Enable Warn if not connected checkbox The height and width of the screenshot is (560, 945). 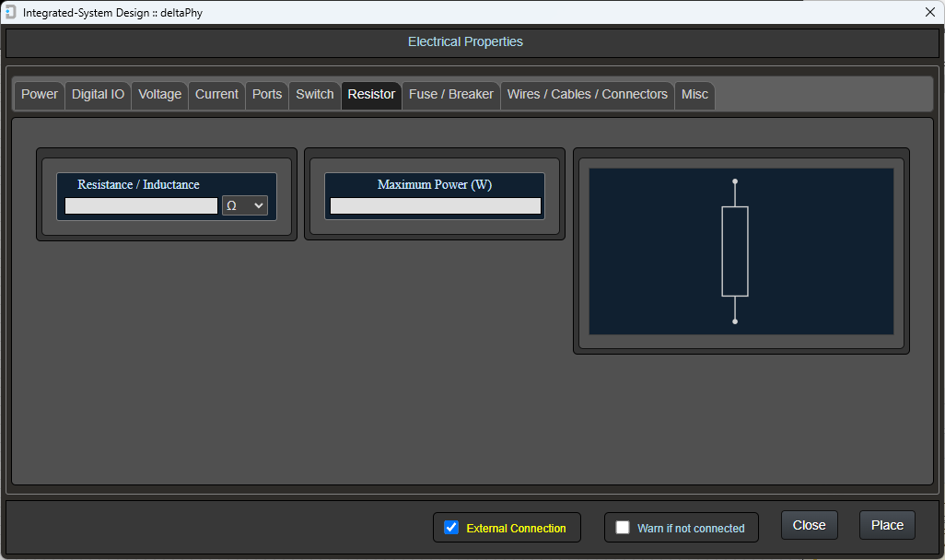point(623,528)
